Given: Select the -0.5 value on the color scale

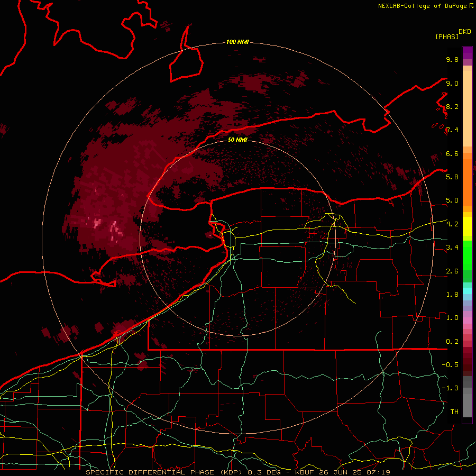Looking at the screenshot, I should click(450, 365).
